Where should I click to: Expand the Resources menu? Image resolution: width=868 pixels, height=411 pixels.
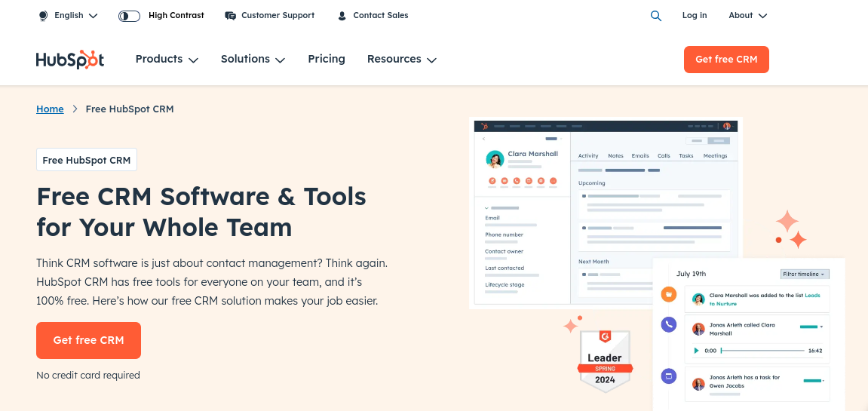point(402,60)
